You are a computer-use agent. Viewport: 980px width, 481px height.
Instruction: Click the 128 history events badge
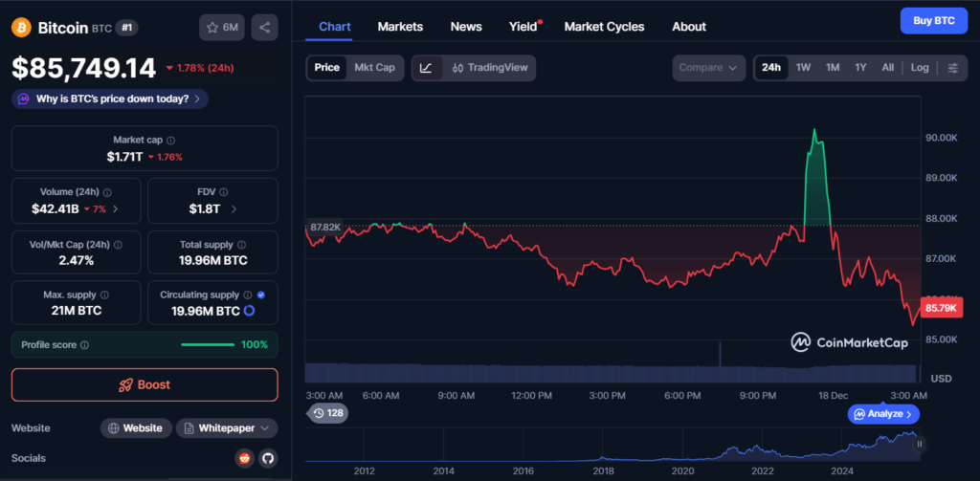tap(327, 413)
